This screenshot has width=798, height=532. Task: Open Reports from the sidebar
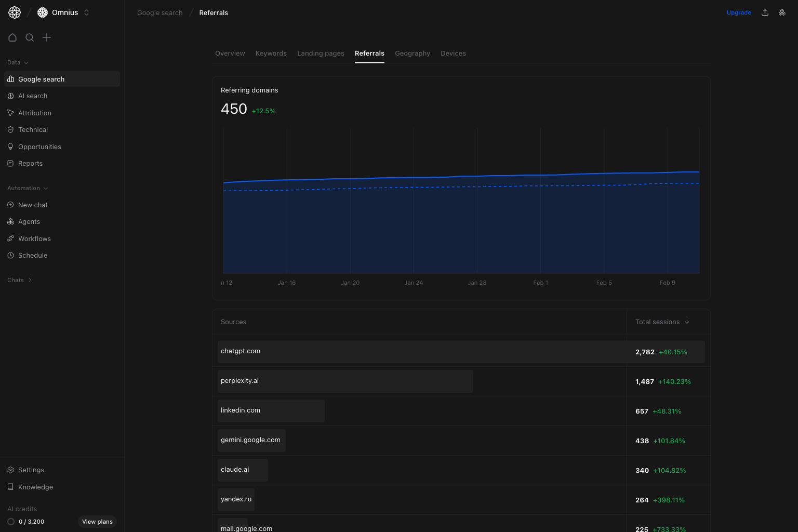[30, 163]
